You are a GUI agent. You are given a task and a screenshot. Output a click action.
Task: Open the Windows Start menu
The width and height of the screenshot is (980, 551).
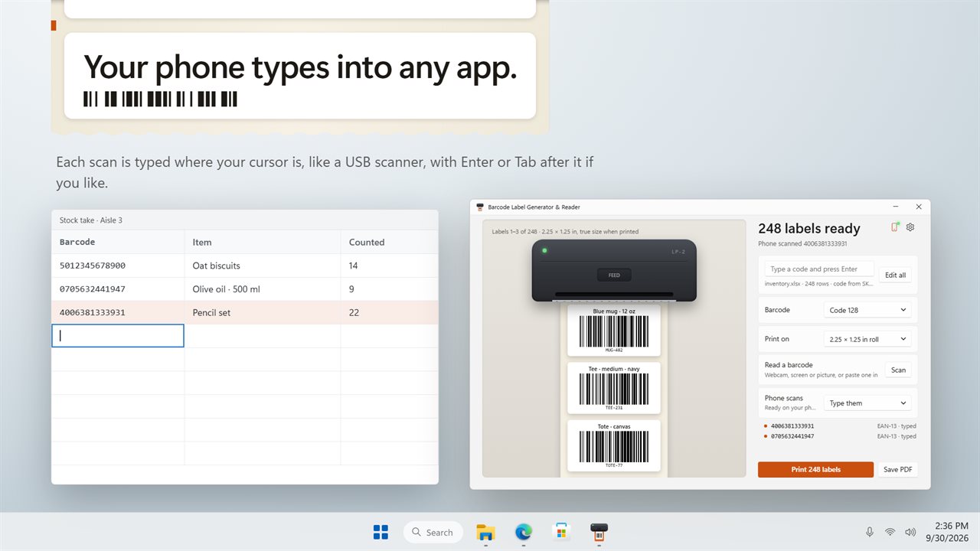click(x=381, y=532)
